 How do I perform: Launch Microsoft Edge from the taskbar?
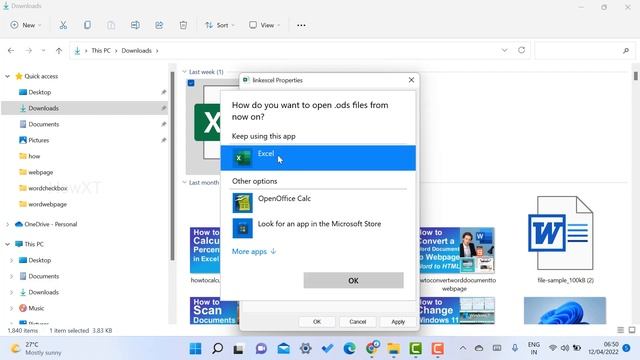pos(349,349)
